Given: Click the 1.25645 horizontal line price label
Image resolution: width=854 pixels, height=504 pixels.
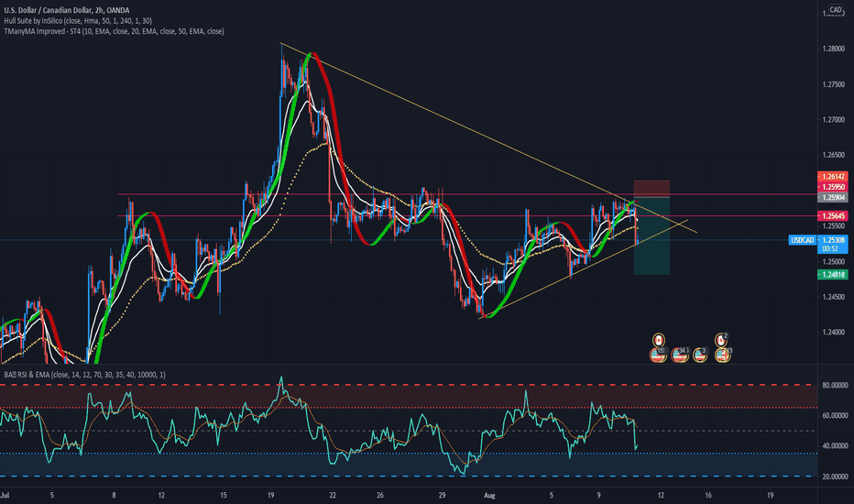Looking at the screenshot, I should pyautogui.click(x=833, y=216).
